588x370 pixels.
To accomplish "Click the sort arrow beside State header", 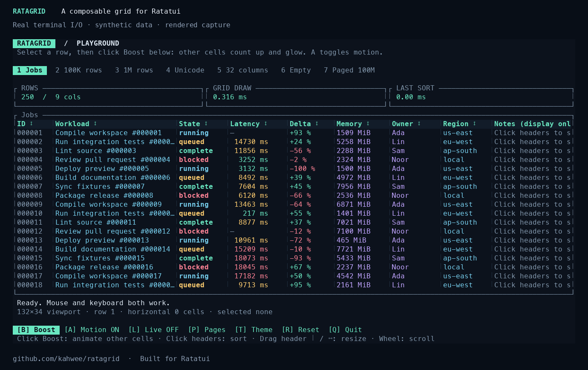I will pyautogui.click(x=206, y=124).
